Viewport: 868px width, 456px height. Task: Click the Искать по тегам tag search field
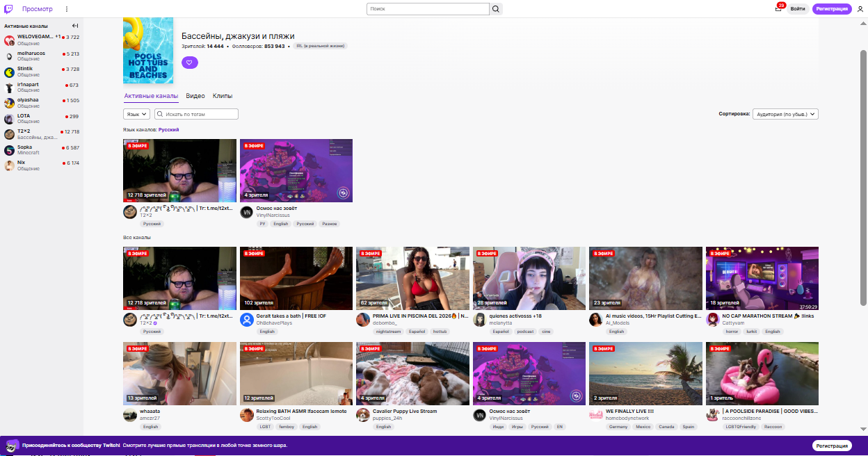coord(196,114)
